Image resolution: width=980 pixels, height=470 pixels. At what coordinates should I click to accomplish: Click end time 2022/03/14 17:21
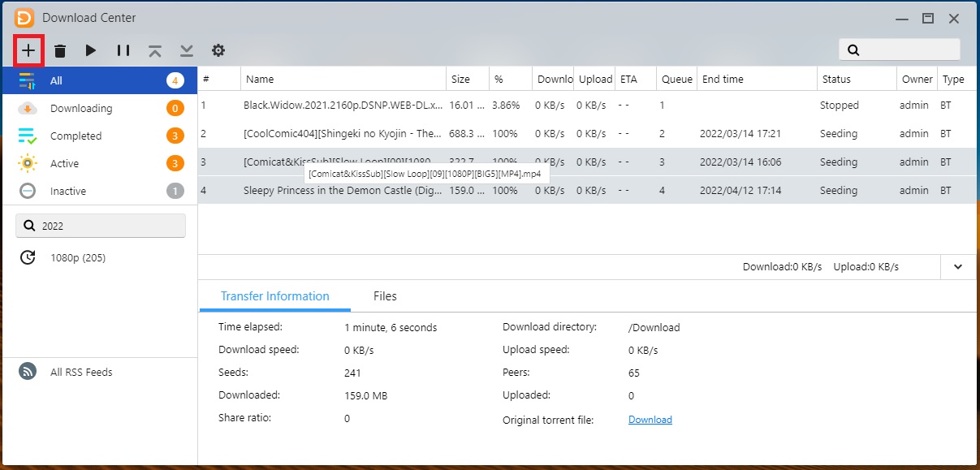coord(740,133)
